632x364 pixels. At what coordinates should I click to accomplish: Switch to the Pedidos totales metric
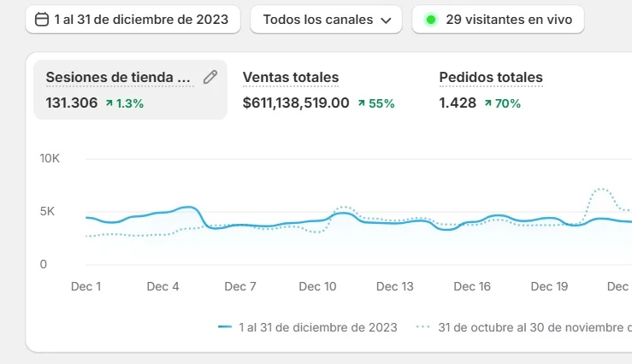pos(491,78)
